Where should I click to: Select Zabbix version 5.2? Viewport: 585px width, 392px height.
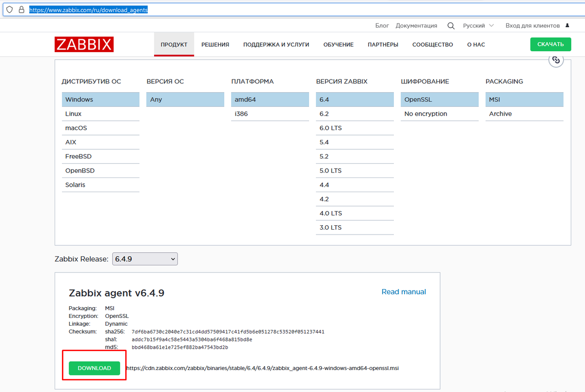pyautogui.click(x=355, y=156)
